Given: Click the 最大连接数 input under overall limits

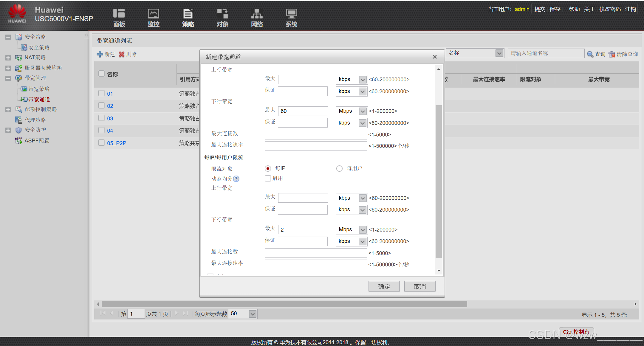Looking at the screenshot, I should click(x=316, y=135).
